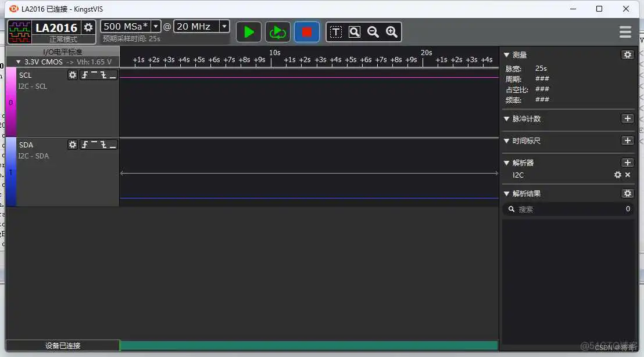The image size is (644, 357).
Task: Open the 20 MHz frequency dropdown
Action: click(x=223, y=26)
